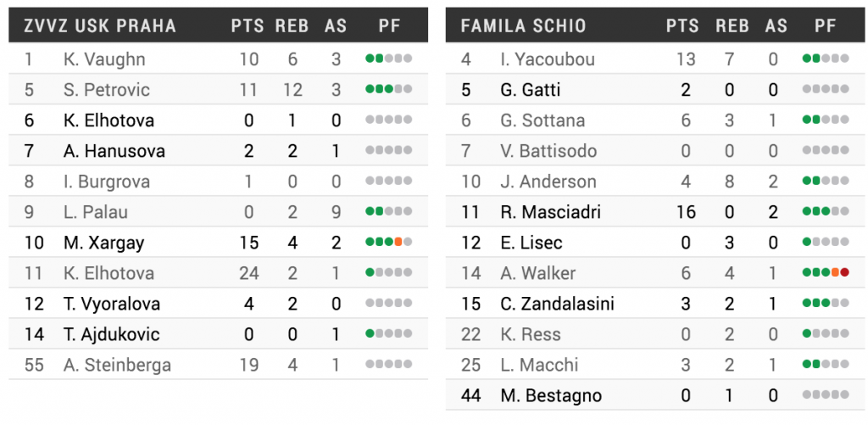
Task: Click L. Palau's personal fouls dots
Action: [388, 212]
